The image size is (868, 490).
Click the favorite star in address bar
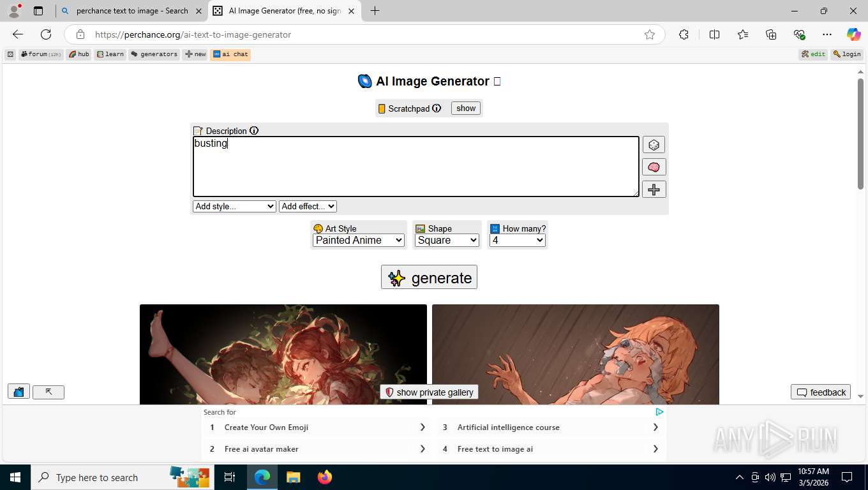pyautogui.click(x=650, y=34)
